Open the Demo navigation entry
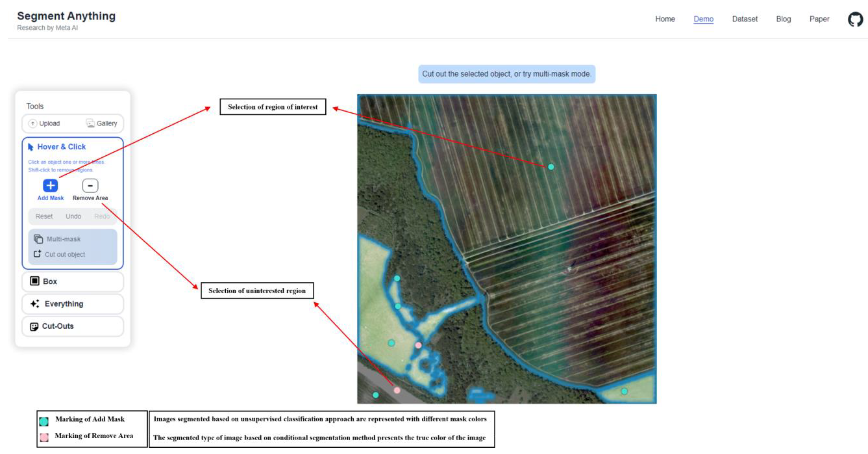 point(703,19)
